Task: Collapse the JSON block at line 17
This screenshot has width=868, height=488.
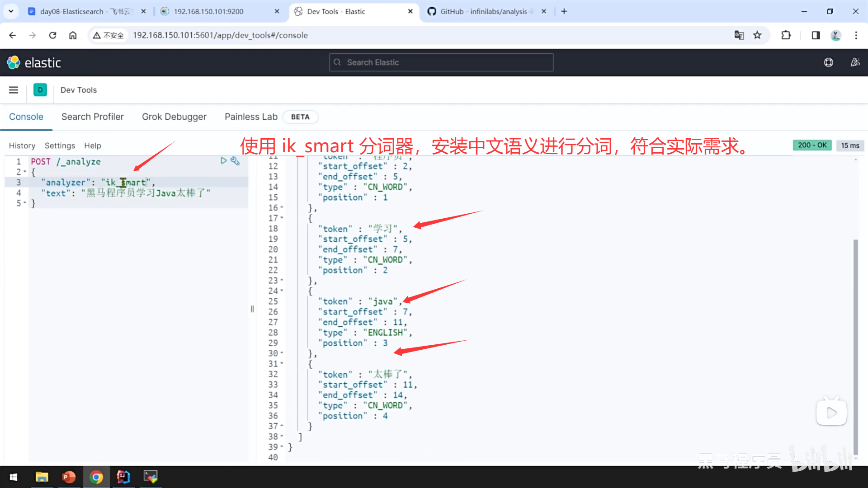Action: (x=282, y=218)
